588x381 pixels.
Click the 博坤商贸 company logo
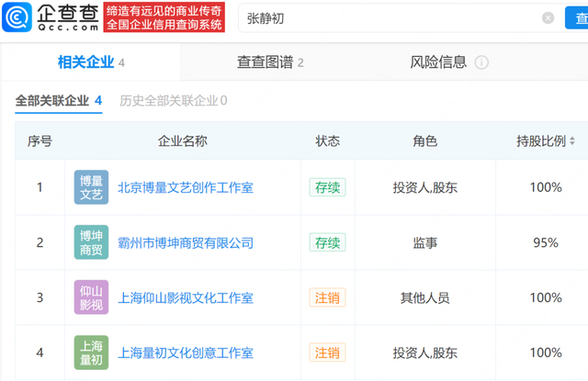coord(91,242)
